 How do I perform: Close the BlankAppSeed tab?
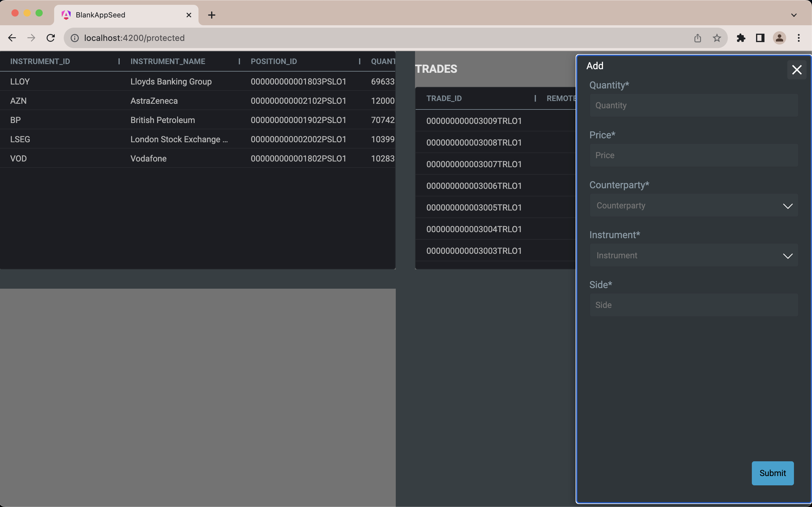[189, 15]
